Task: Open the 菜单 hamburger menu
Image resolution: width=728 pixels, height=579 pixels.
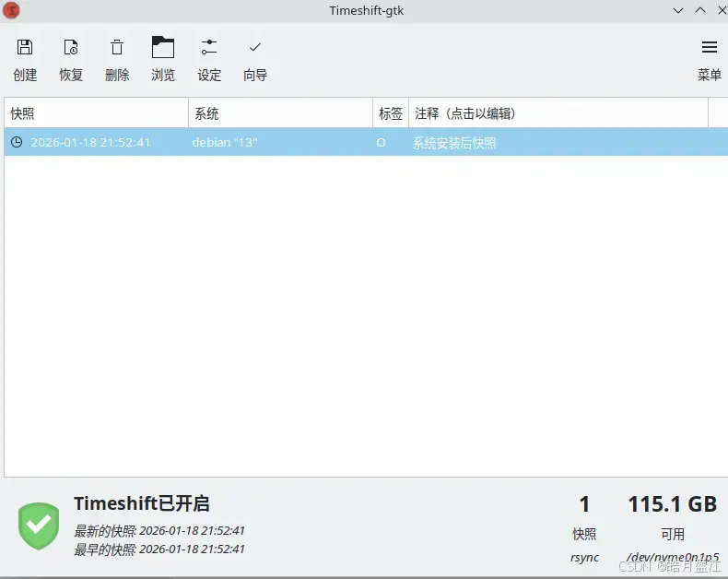Action: coord(709,47)
